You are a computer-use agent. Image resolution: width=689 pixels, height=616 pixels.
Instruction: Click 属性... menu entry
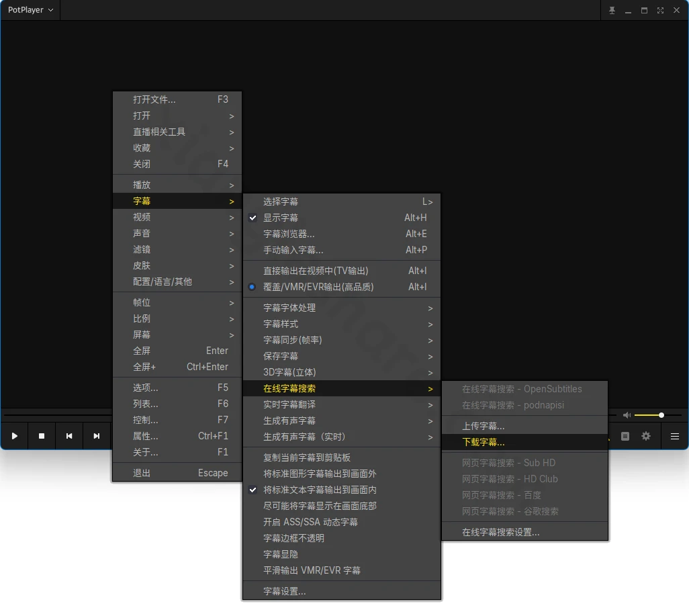point(177,436)
